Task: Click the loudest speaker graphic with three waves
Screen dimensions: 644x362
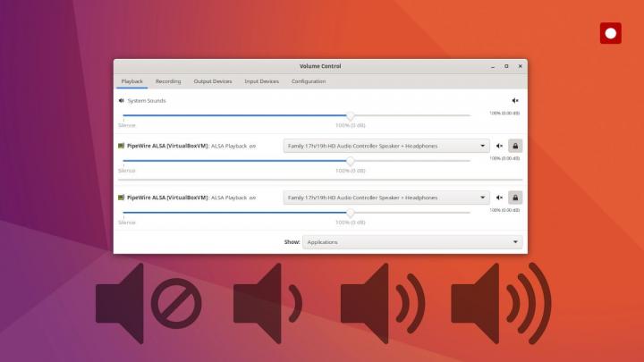Action: [x=501, y=303]
